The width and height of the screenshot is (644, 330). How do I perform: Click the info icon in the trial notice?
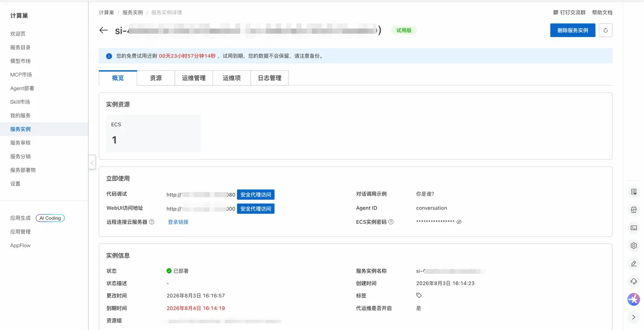[x=109, y=56]
